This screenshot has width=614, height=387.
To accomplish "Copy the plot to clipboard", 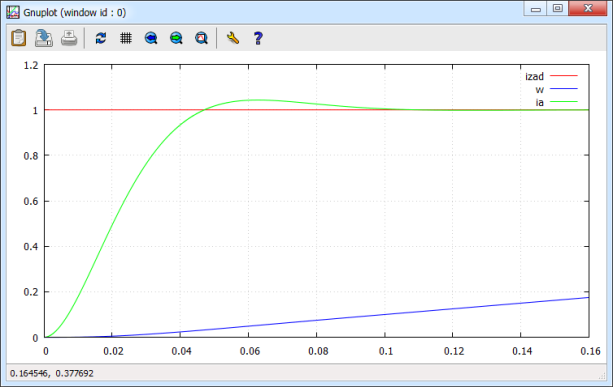I will pyautogui.click(x=18, y=38).
